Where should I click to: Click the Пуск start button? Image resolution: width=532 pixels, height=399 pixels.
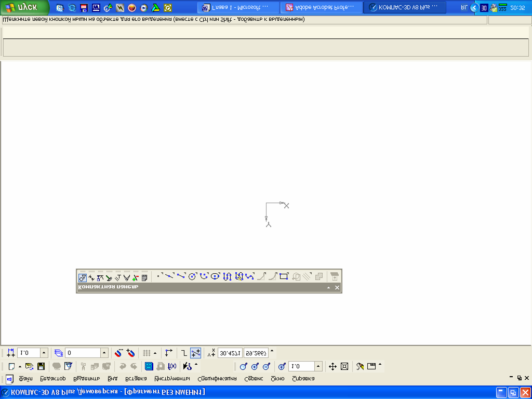24,7
